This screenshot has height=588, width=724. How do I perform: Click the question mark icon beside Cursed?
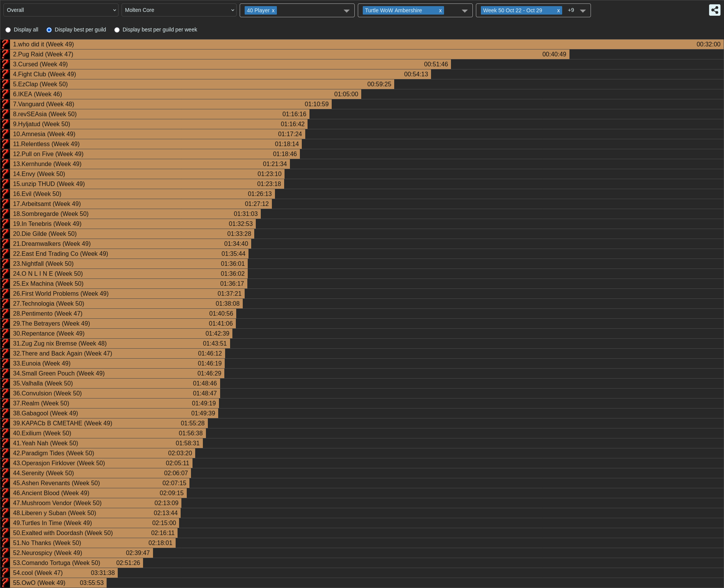point(5,64)
